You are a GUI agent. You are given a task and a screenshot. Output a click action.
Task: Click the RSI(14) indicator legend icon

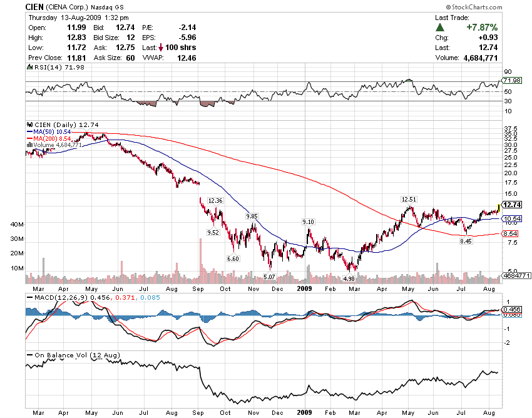tap(30, 67)
